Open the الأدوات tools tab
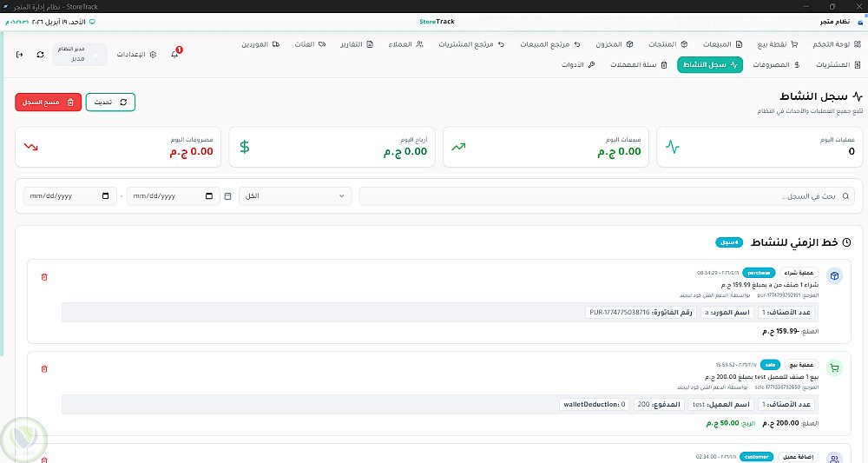This screenshot has height=463, width=868. coord(578,65)
